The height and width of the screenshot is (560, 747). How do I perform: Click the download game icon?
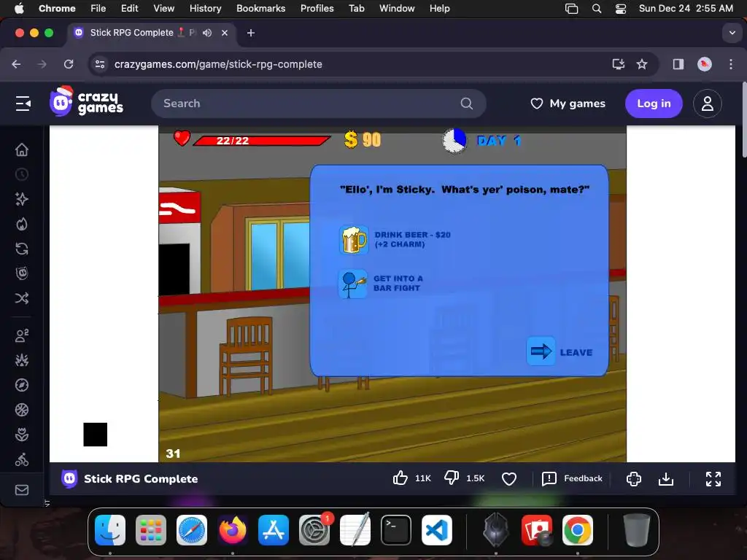tap(666, 478)
